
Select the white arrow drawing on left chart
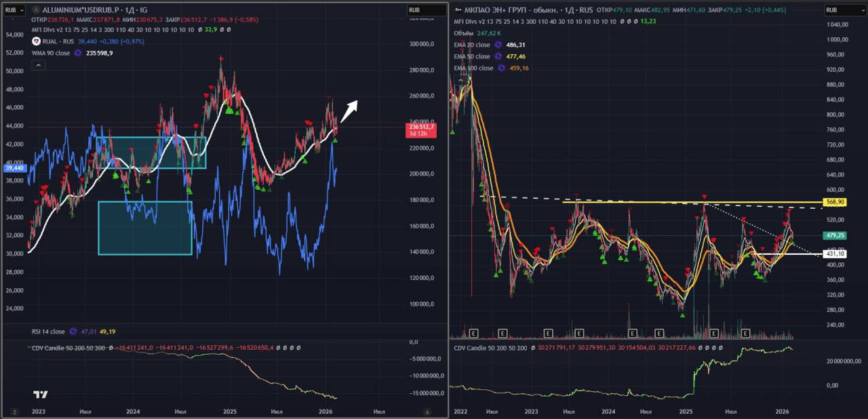pyautogui.click(x=349, y=111)
